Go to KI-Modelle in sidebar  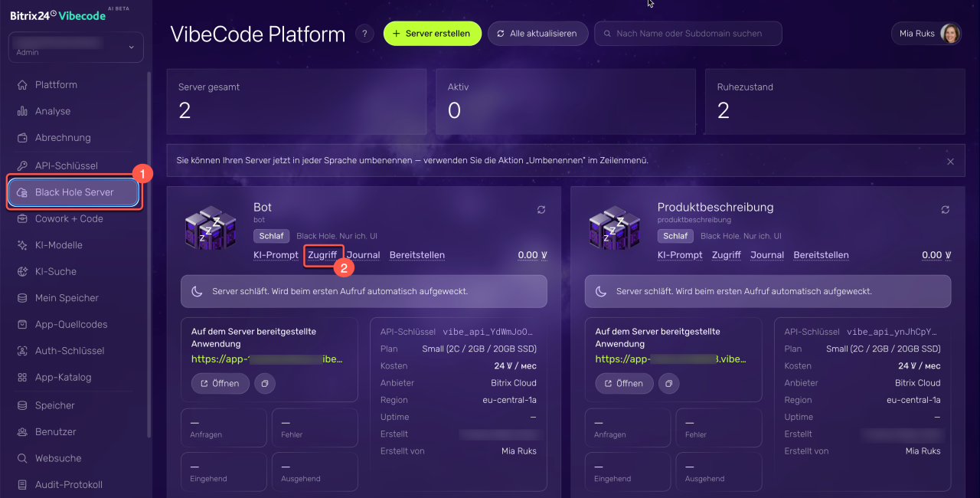58,245
